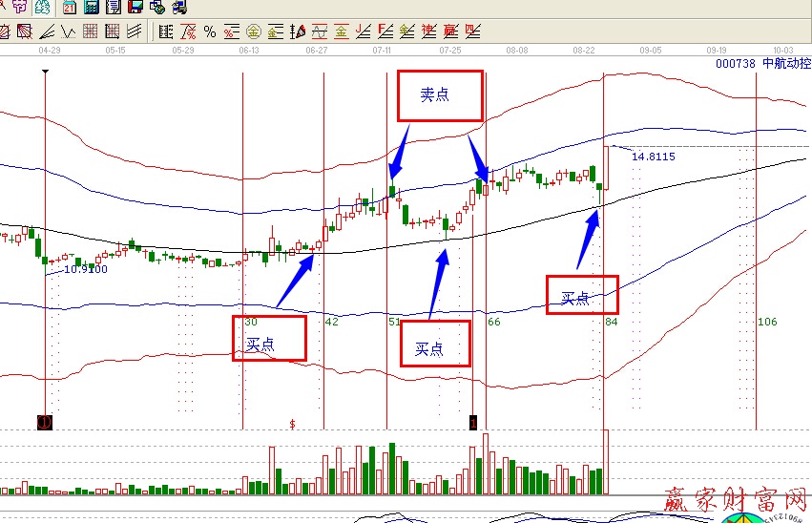Select the red F line tool

tap(385, 31)
